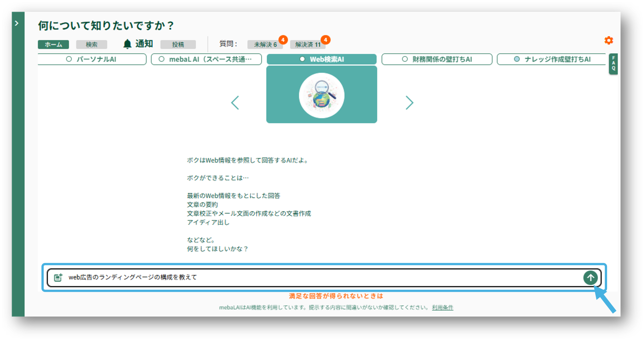Select the 財務関係の壁打ちAI radio option
The height and width of the screenshot is (340, 644).
click(x=405, y=59)
